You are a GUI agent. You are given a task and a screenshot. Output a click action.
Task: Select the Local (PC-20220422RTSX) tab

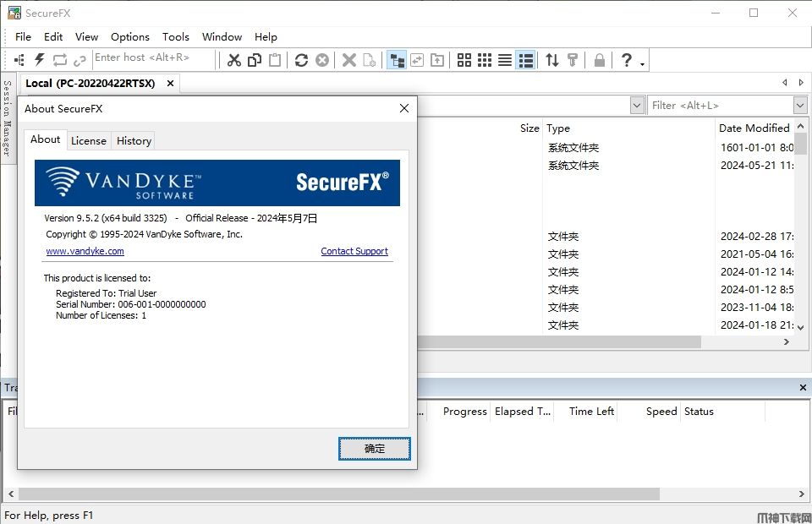tap(91, 84)
